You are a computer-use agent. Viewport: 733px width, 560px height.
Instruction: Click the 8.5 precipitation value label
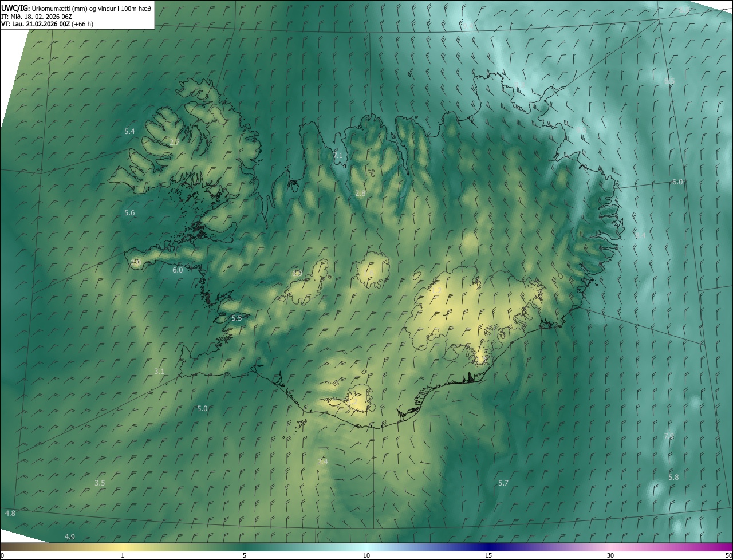click(669, 81)
